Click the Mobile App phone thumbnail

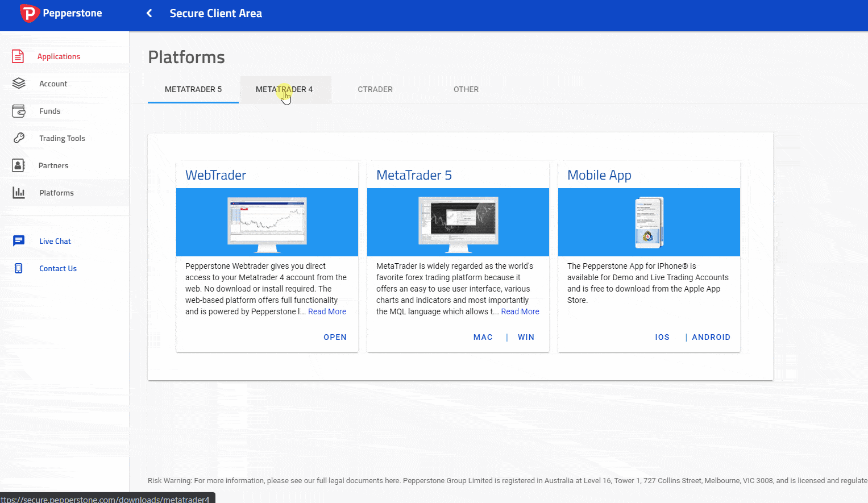(649, 223)
